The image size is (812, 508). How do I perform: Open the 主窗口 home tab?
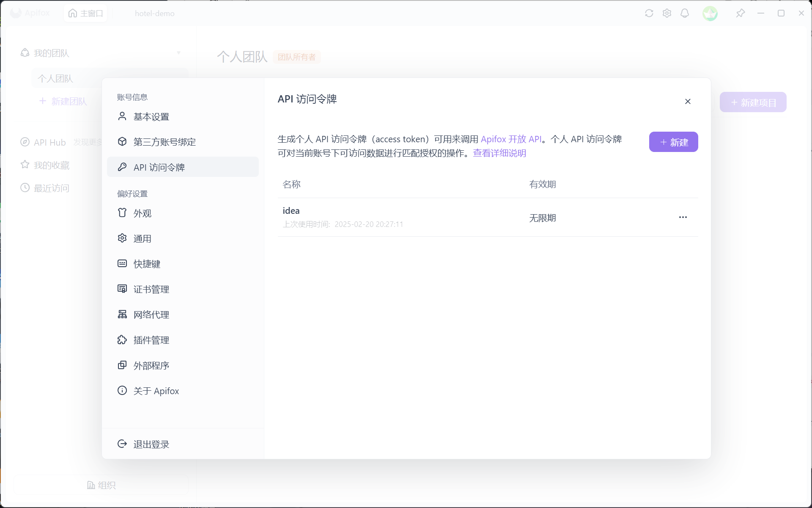pos(86,13)
